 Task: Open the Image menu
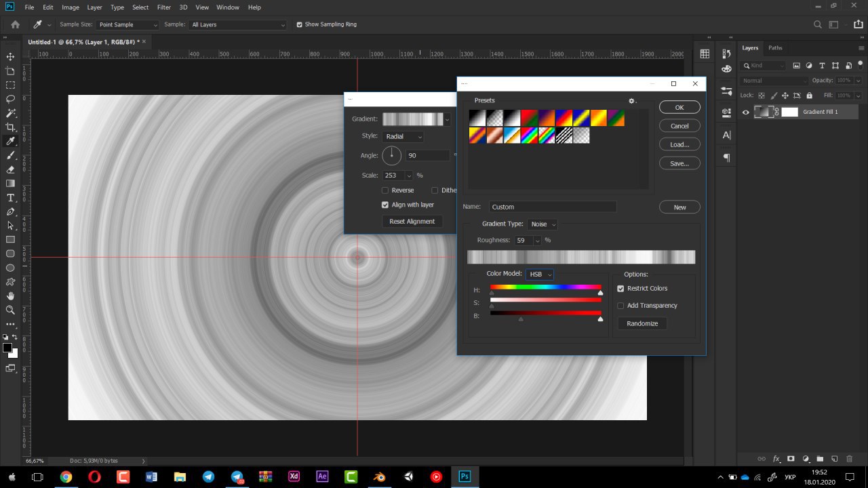[x=71, y=7]
